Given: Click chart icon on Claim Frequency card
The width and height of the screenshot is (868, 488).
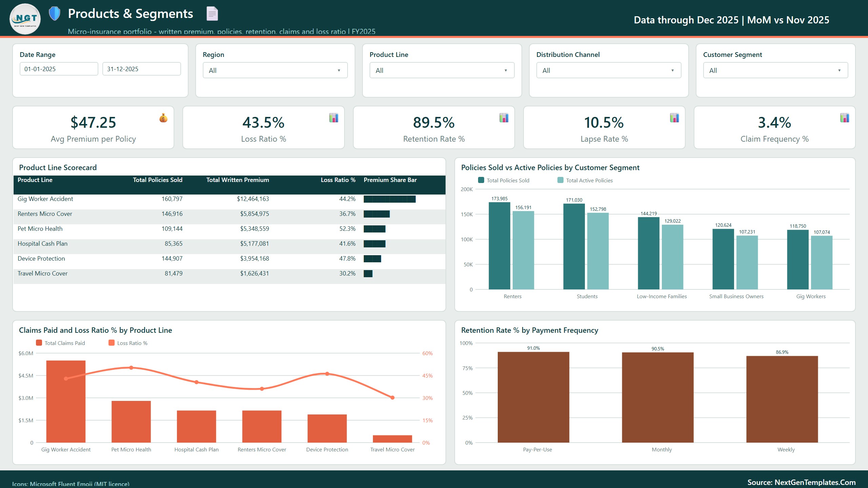Looking at the screenshot, I should [845, 118].
